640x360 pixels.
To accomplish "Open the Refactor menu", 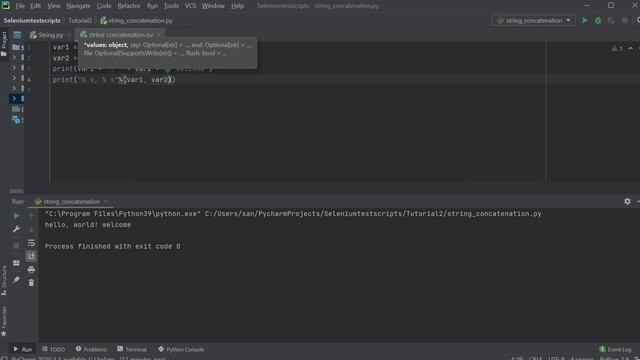I will [x=129, y=6].
